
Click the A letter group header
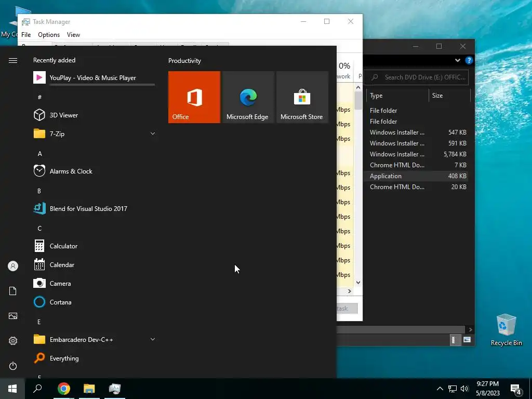[x=39, y=153]
